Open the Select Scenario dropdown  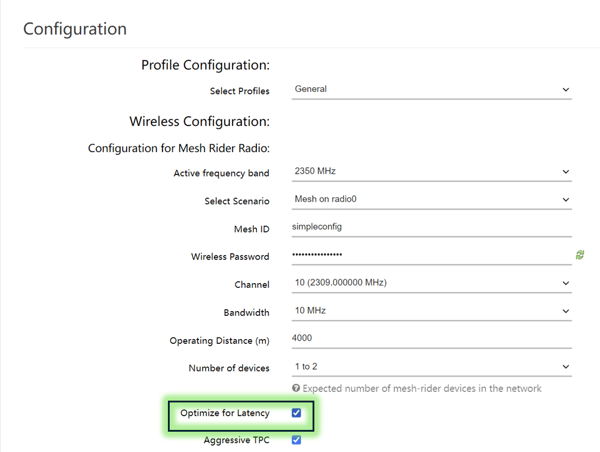pos(432,199)
